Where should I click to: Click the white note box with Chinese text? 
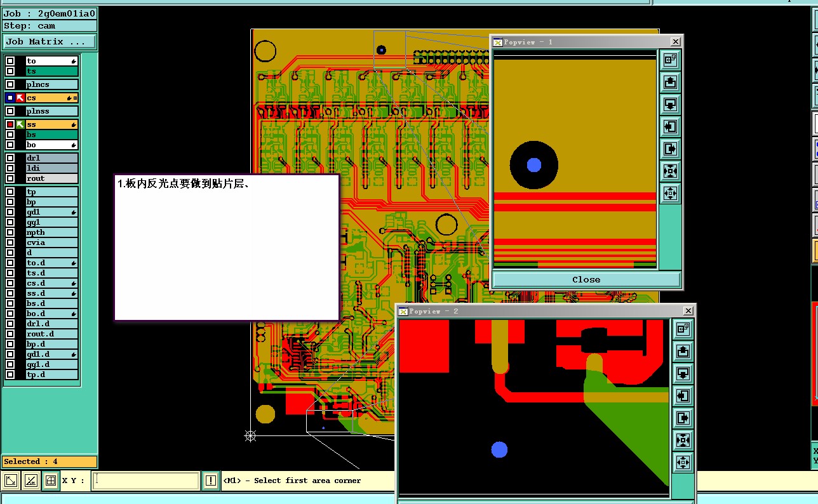[227, 247]
